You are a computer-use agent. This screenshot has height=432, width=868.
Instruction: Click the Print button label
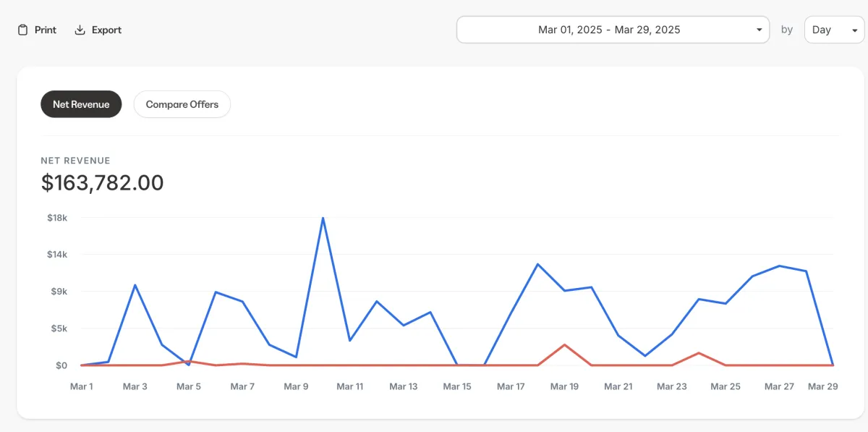tap(46, 30)
